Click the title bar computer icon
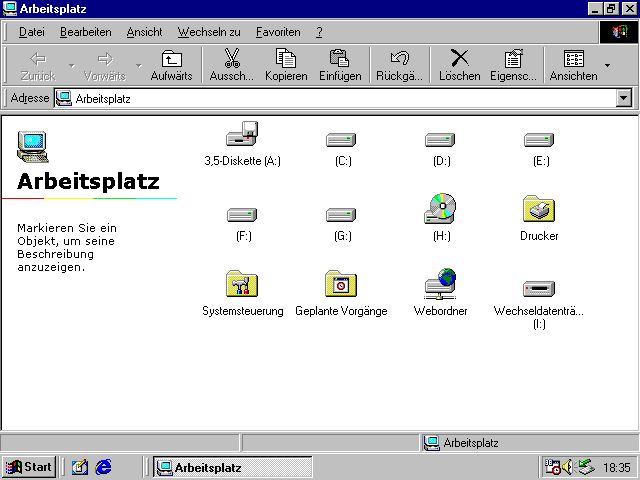Image resolution: width=640 pixels, height=480 pixels. (10, 9)
